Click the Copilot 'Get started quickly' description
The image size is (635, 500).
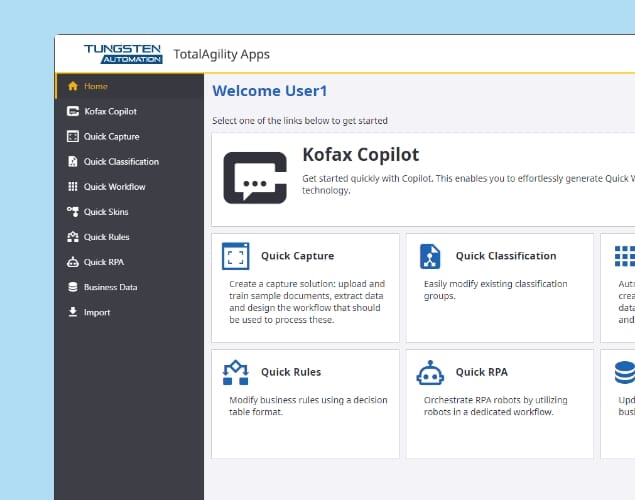[468, 184]
